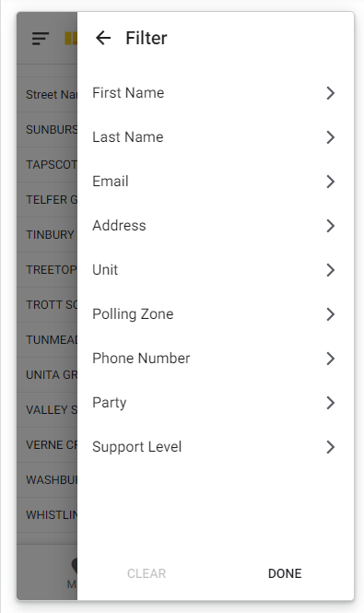Choose the Polling Zone filter entry
364x613 pixels.
(x=216, y=314)
